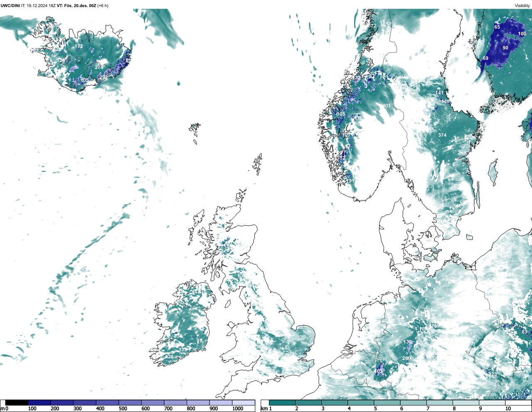The width and height of the screenshot is (532, 412).
Task: Click the 292 value in southeast Iceland
Action: click(103, 77)
